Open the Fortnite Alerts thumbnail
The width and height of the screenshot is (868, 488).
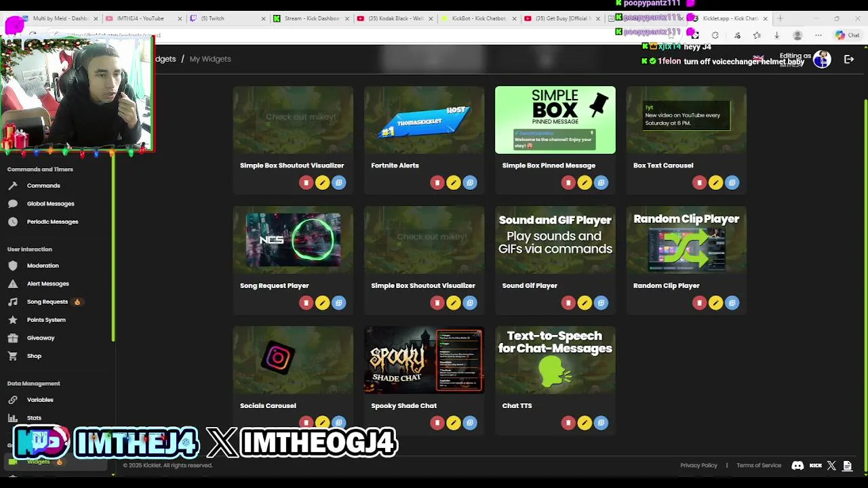tap(424, 120)
